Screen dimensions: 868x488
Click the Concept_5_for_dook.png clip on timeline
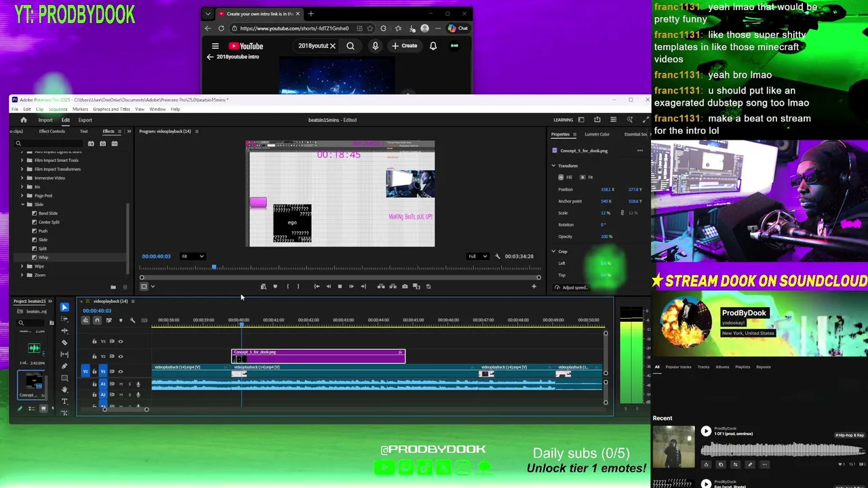point(319,356)
